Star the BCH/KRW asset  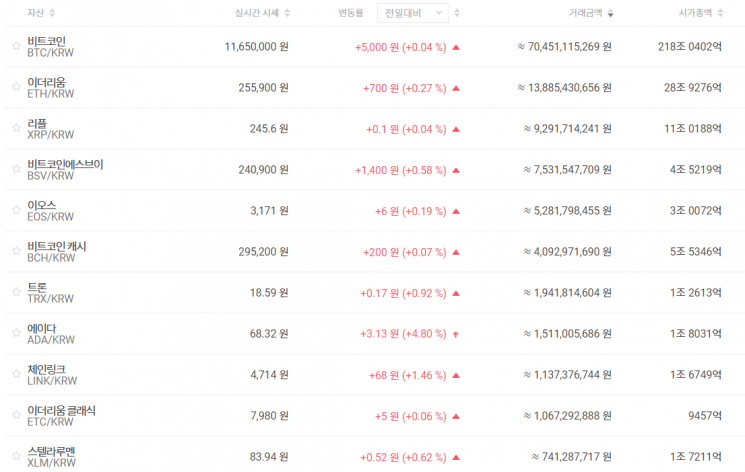[x=16, y=250]
